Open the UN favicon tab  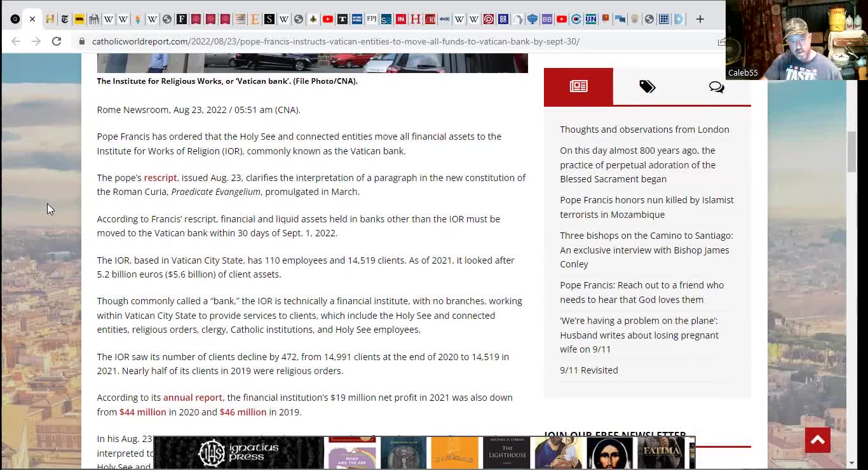[591, 19]
